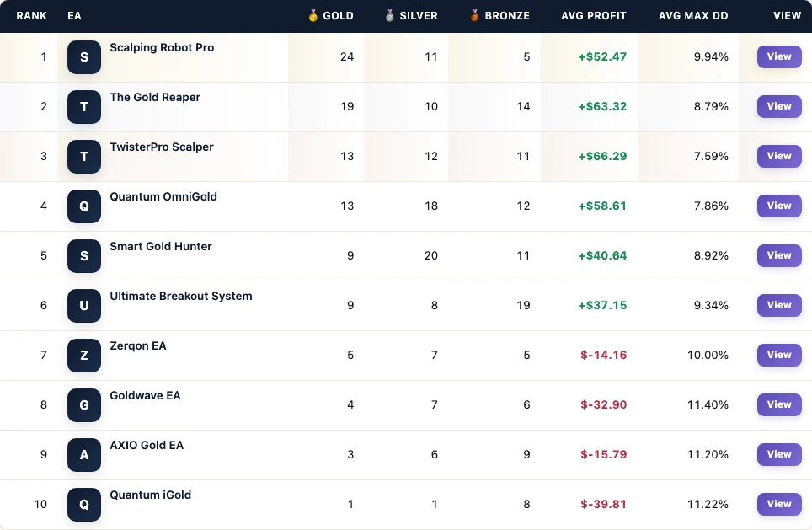Click the +$40.64 average profit value

pyautogui.click(x=602, y=256)
